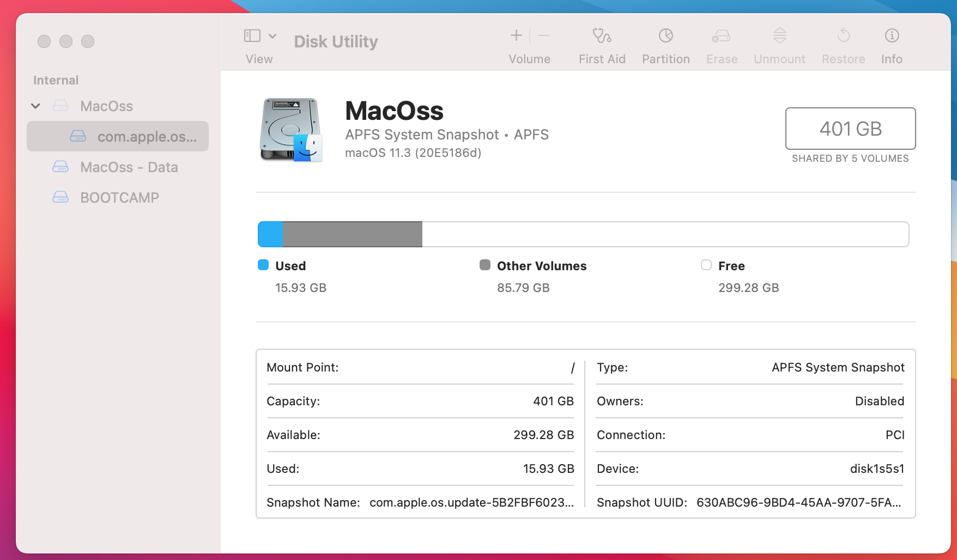Zoom the Disk Utility window
This screenshot has width=957, height=560.
point(88,41)
